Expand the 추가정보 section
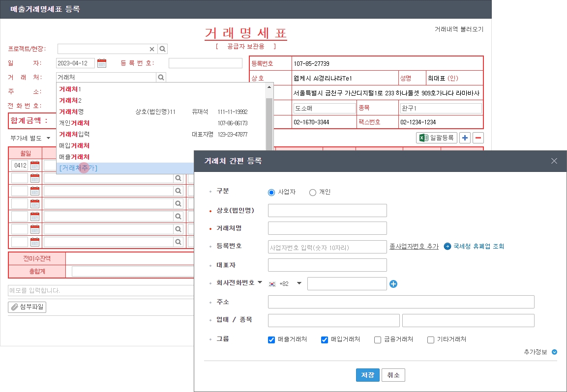Screen dimensions: 567x392 [x=554, y=352]
